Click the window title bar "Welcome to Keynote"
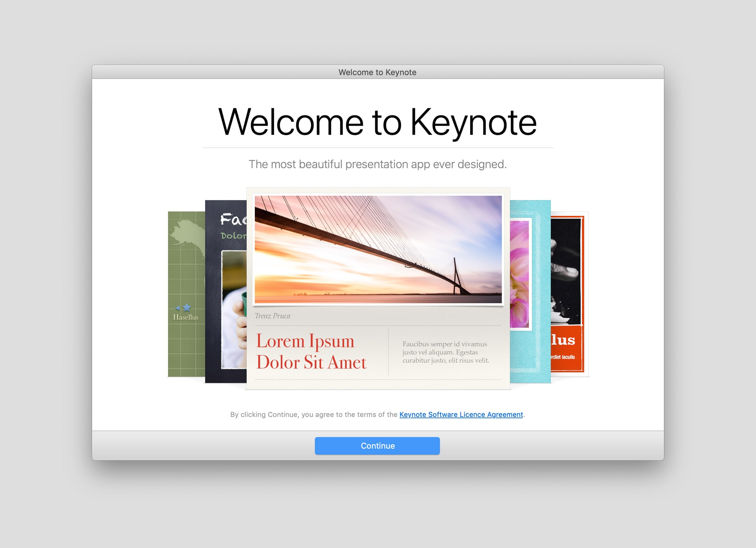The image size is (756, 548). point(377,72)
